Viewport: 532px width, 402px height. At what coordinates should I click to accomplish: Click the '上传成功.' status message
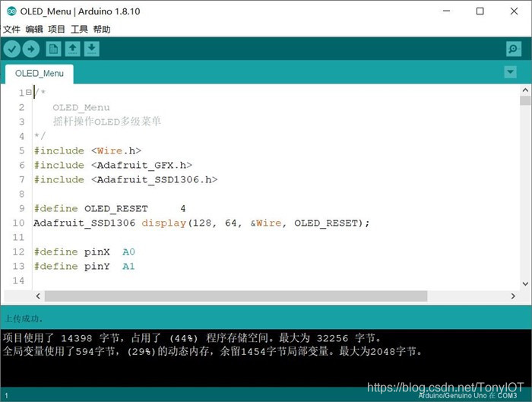tap(24, 318)
